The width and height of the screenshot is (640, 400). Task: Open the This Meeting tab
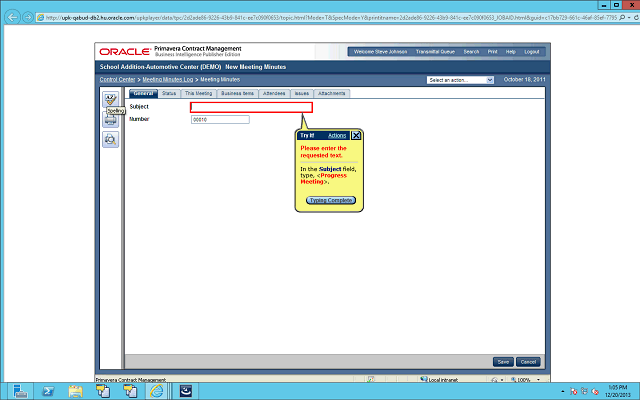point(198,93)
